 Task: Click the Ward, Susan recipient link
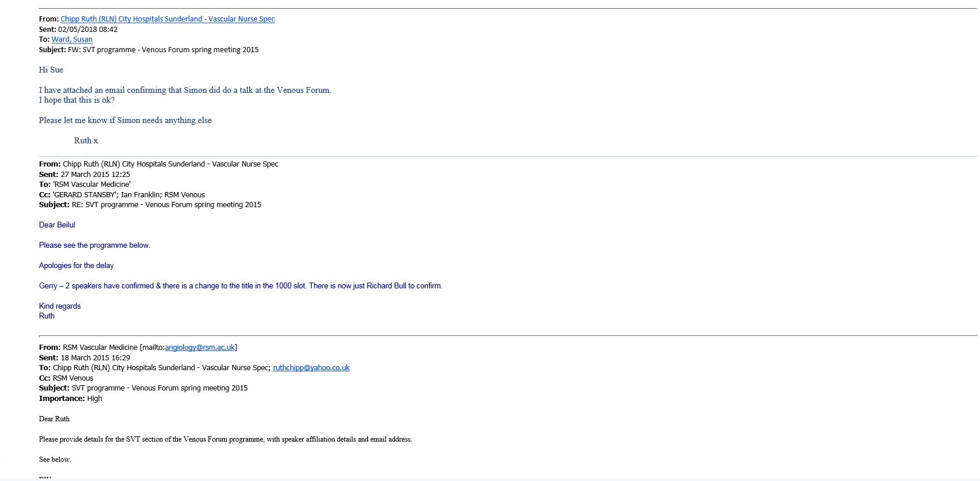tap(72, 39)
